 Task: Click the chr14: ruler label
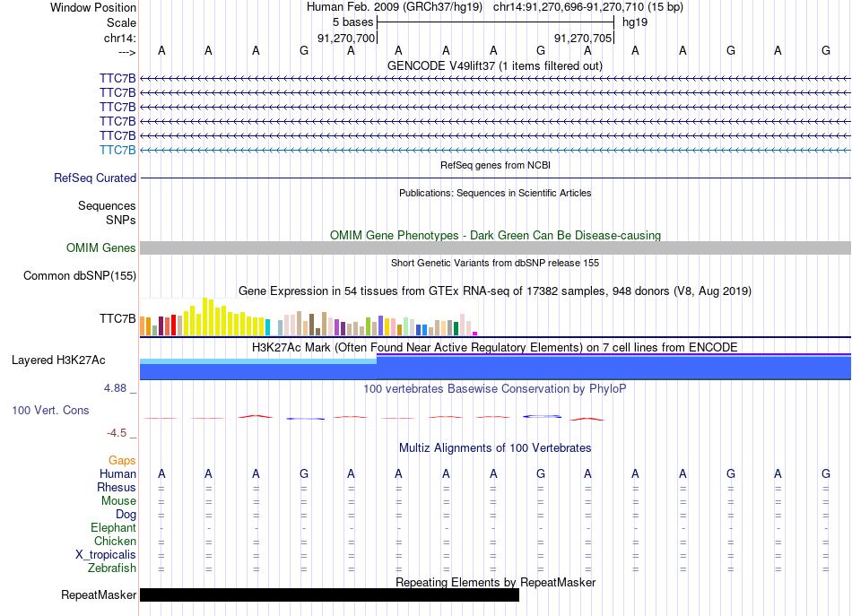119,38
